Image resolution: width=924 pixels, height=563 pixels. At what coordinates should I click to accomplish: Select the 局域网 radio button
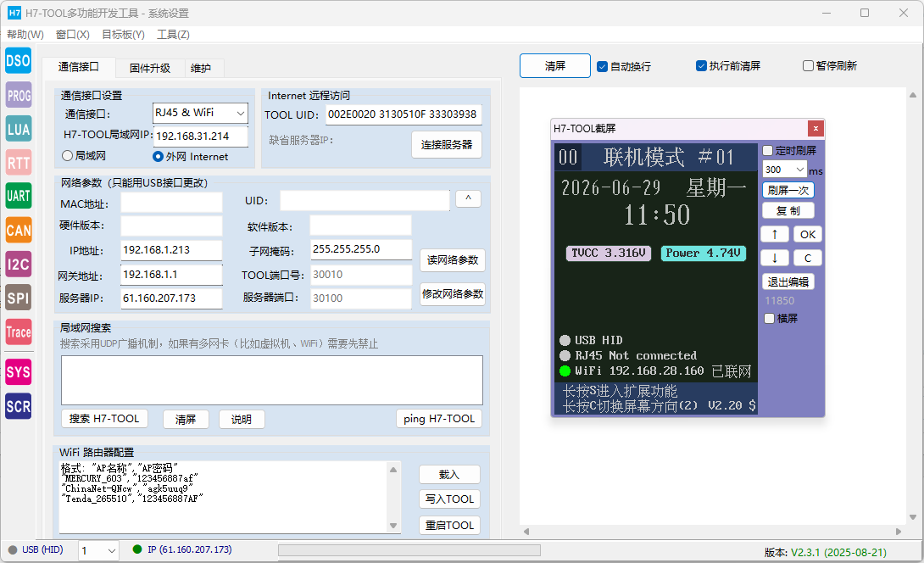(x=67, y=156)
